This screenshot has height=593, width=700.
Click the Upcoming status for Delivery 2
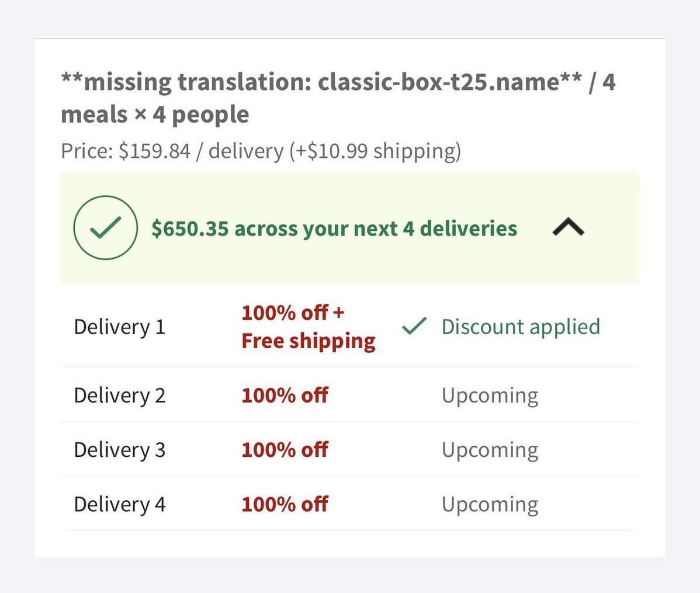coord(490,396)
